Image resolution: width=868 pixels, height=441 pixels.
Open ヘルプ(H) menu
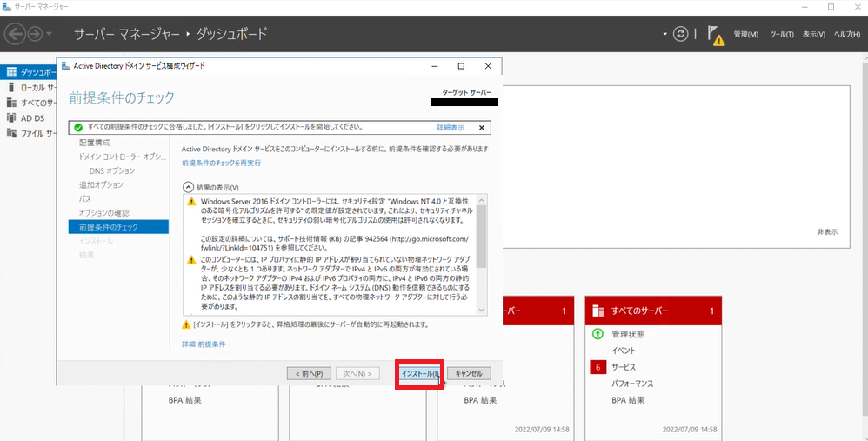[x=846, y=34]
